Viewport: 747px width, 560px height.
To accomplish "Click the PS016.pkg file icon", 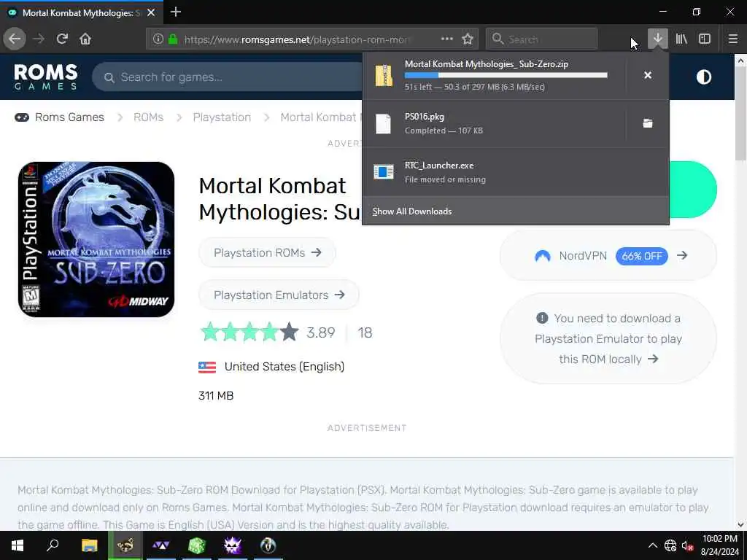I will [383, 123].
